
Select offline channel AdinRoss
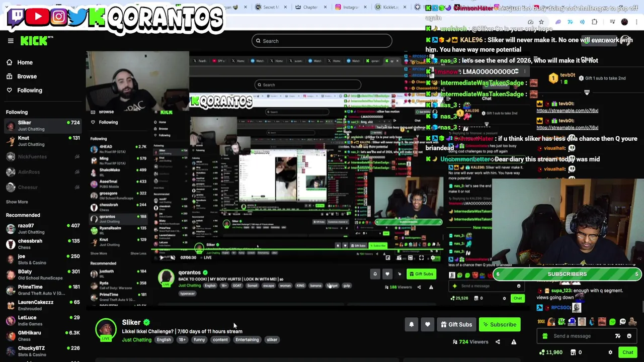(x=43, y=172)
